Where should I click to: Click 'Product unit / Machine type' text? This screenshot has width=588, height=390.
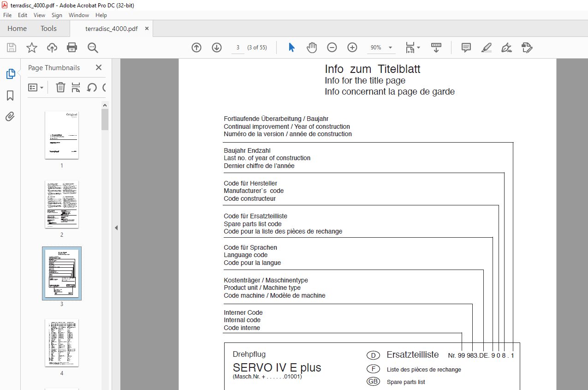(x=262, y=288)
